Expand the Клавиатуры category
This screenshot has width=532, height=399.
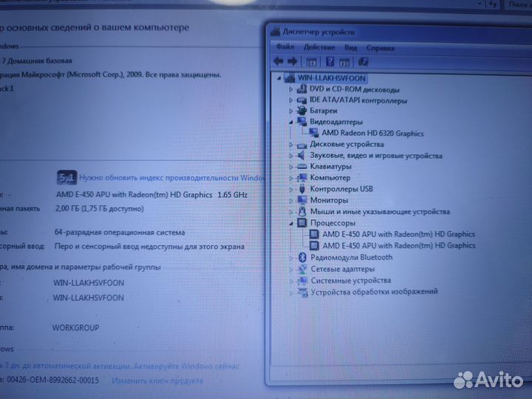pos(291,167)
